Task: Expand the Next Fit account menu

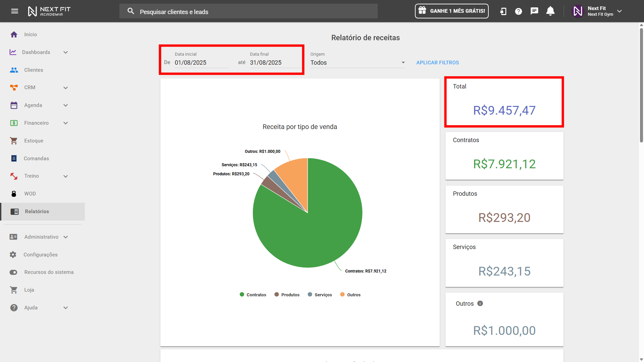Action: click(x=620, y=11)
